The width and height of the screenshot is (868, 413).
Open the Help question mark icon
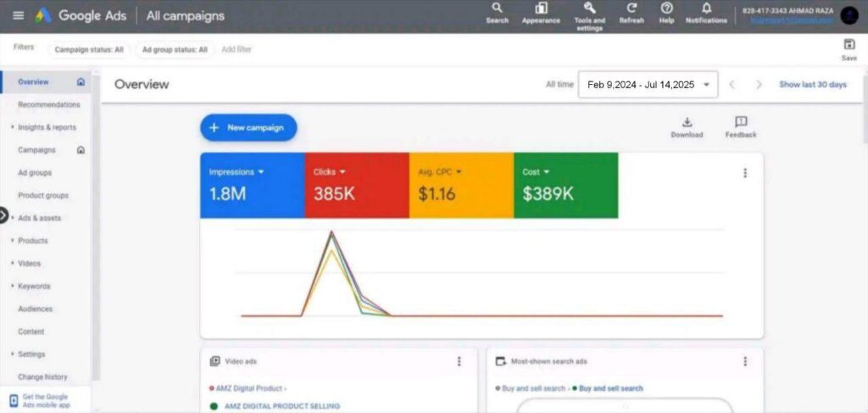coord(666,8)
